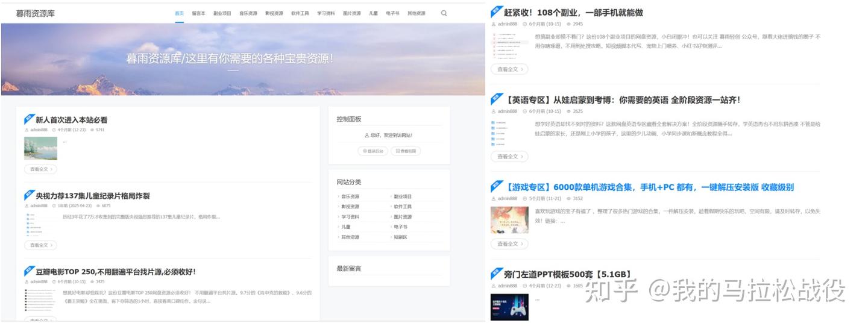Open 学习资料 in the top navigation

coord(326,13)
